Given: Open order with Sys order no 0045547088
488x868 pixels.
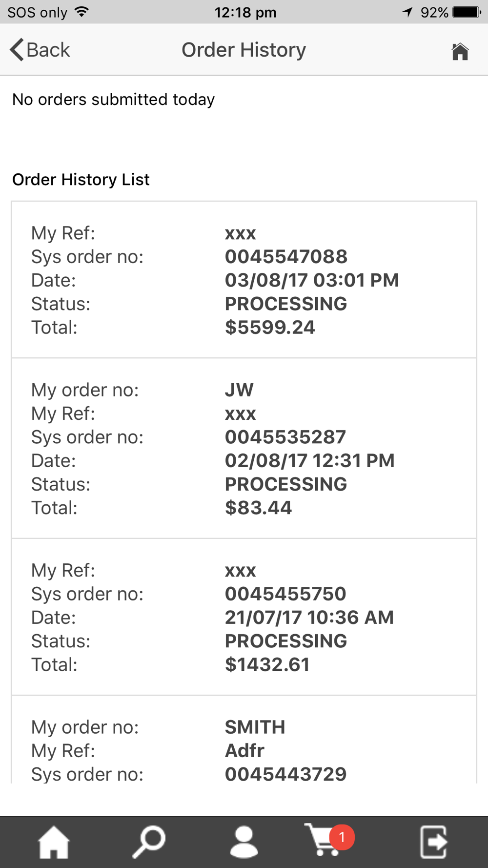Looking at the screenshot, I should 244,280.
